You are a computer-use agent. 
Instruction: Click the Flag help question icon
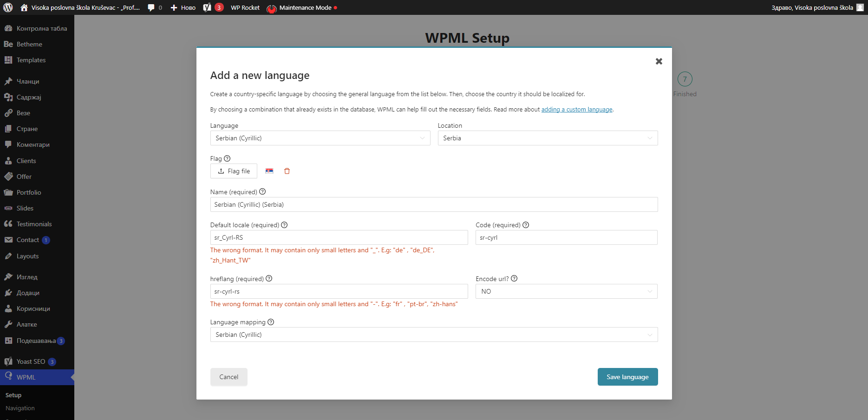pos(227,158)
